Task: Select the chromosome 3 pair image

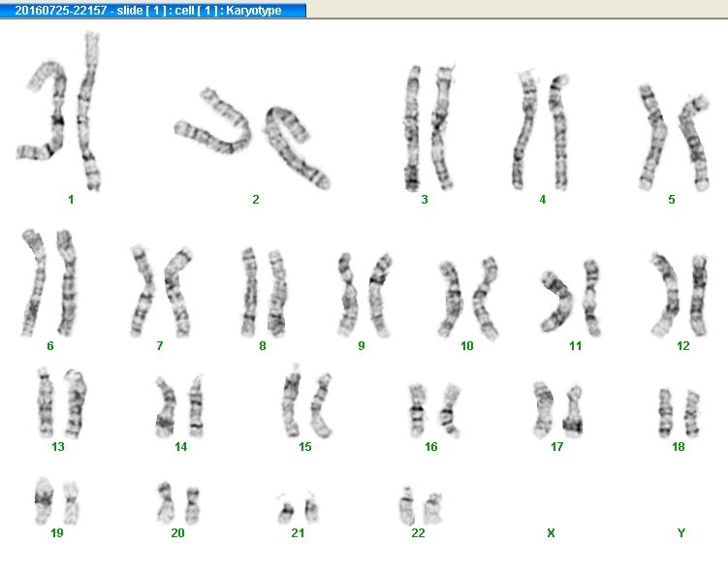Action: (x=430, y=128)
